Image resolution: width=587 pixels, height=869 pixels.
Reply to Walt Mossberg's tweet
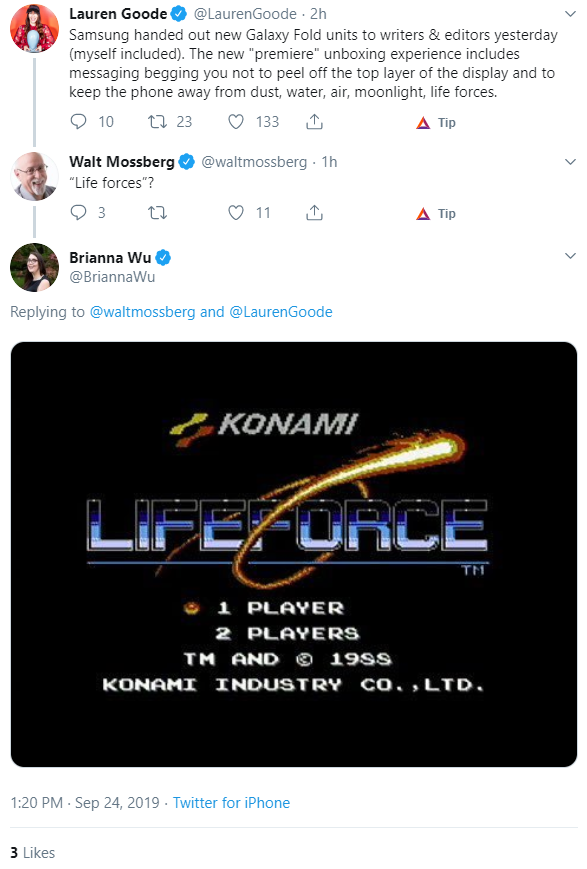79,212
